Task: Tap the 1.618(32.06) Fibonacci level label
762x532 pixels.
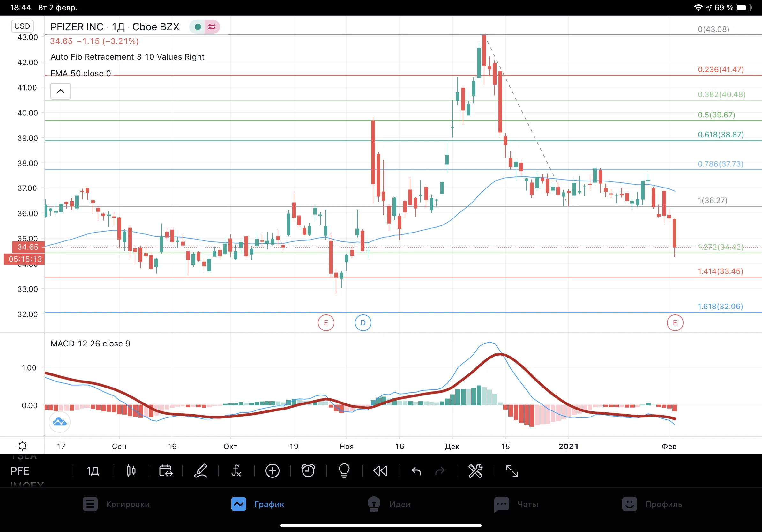Action: coord(720,306)
